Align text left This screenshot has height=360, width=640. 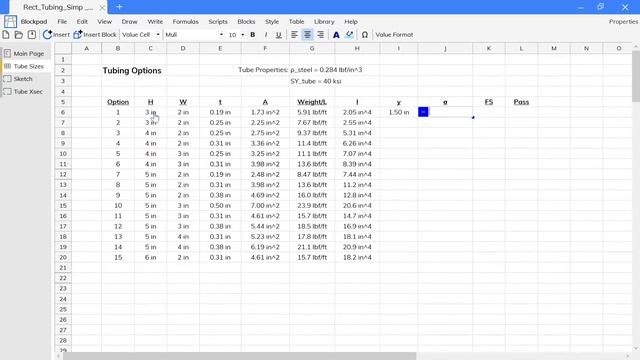(294, 35)
